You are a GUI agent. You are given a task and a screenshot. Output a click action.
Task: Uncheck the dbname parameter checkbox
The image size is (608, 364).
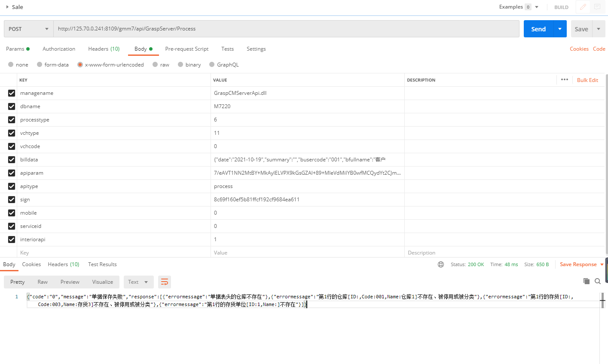click(12, 106)
